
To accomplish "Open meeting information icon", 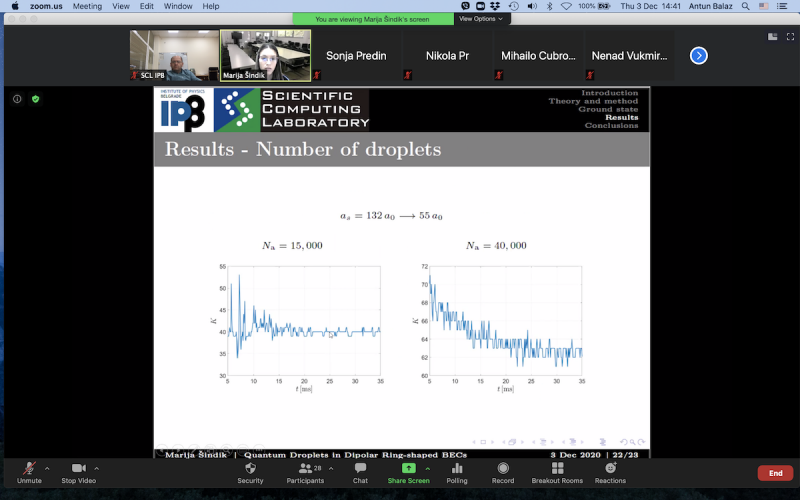I will tap(17, 99).
